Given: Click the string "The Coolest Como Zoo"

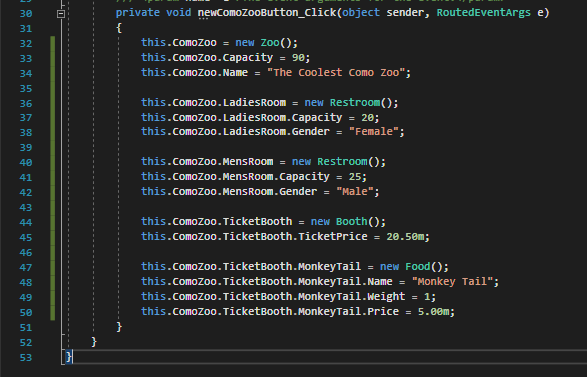Looking at the screenshot, I should pyautogui.click(x=336, y=73).
